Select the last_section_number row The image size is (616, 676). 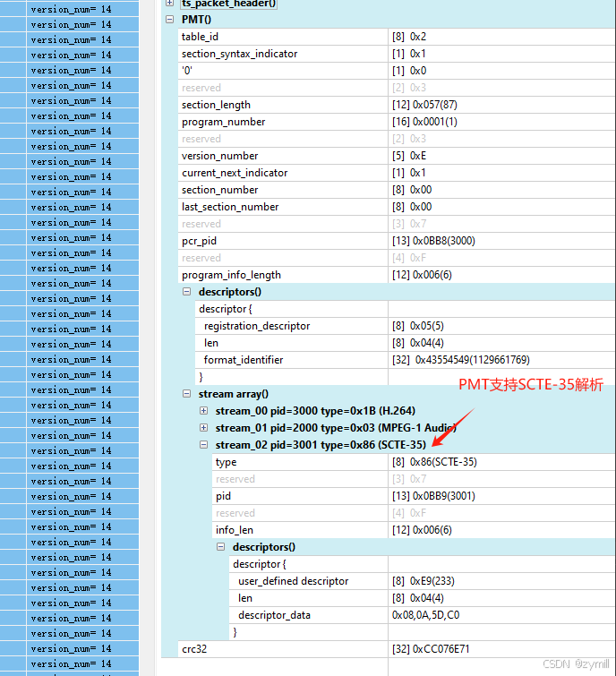click(396, 207)
